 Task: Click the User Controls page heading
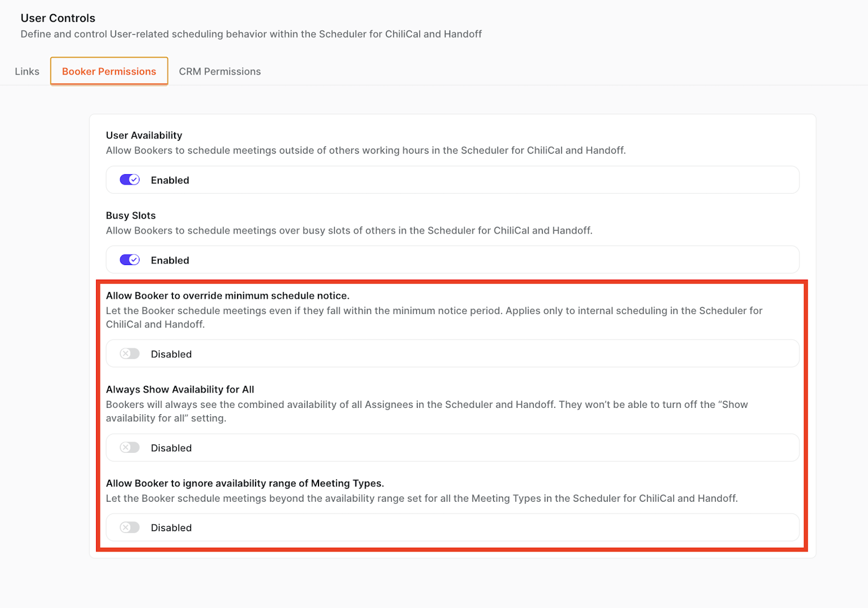pos(58,18)
